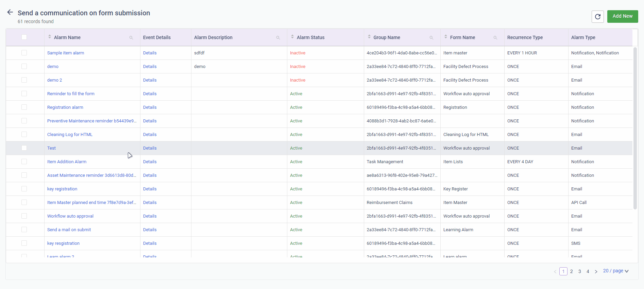
Task: Select the checkbox for Registration alarm row
Action: click(24, 107)
